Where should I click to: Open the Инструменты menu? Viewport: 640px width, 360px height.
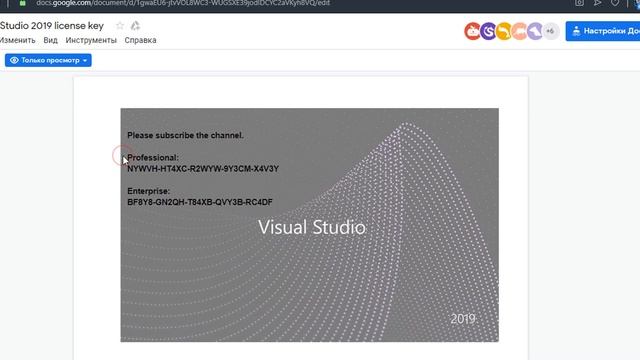click(91, 40)
